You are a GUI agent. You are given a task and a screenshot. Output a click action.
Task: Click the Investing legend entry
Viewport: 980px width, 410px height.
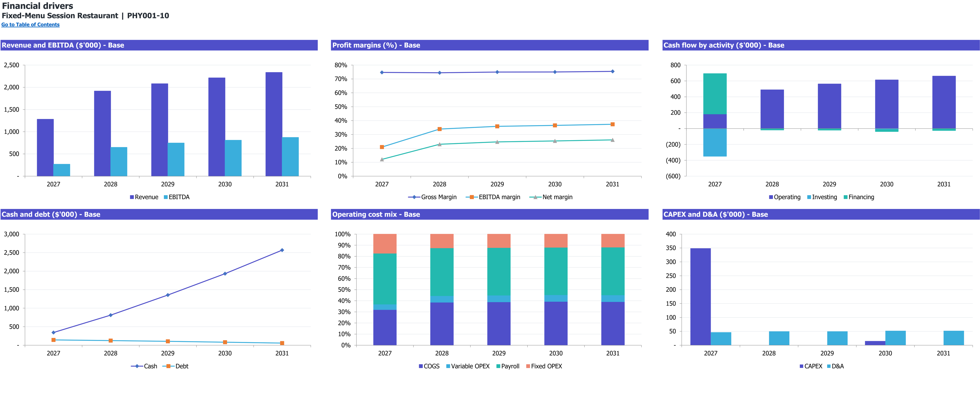click(x=822, y=197)
